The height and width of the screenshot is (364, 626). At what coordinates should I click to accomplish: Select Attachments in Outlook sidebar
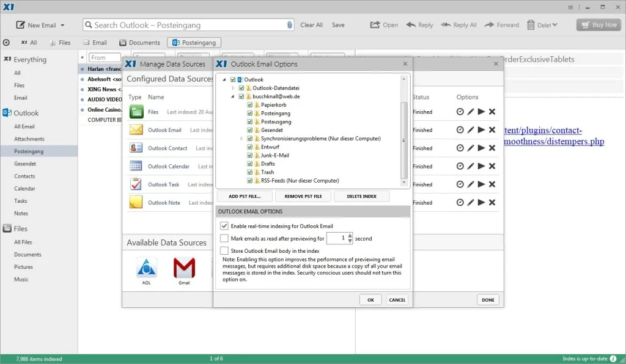pos(29,139)
